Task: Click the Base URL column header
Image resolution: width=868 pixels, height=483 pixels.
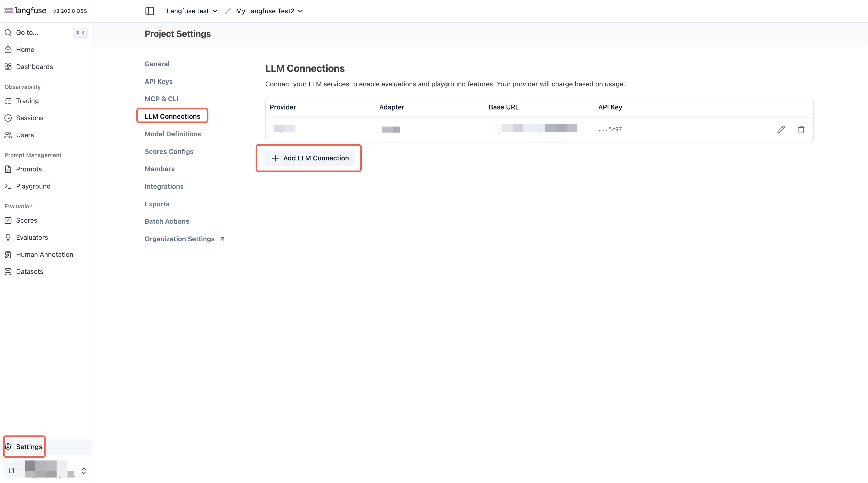Action: [503, 107]
